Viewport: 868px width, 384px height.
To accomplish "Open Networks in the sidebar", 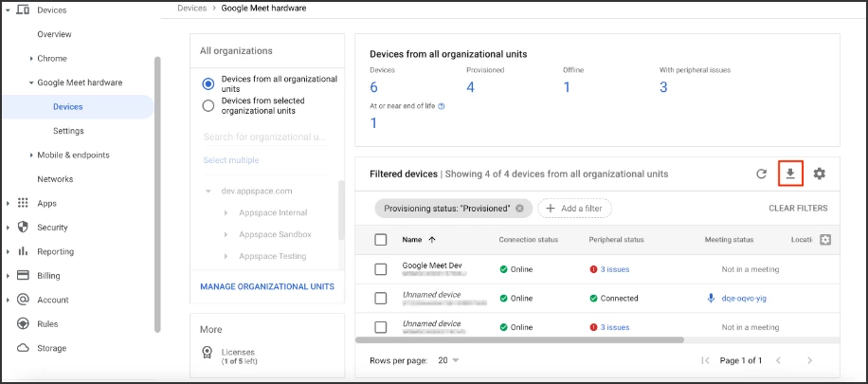I will pos(55,179).
